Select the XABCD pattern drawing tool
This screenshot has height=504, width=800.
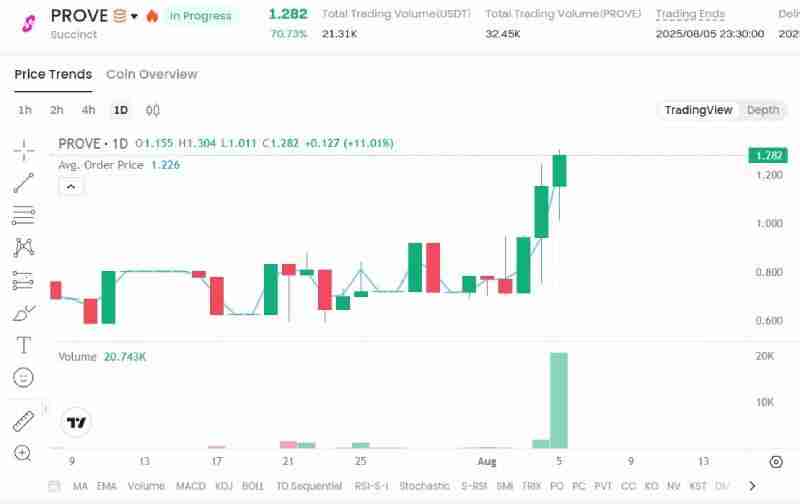point(23,247)
